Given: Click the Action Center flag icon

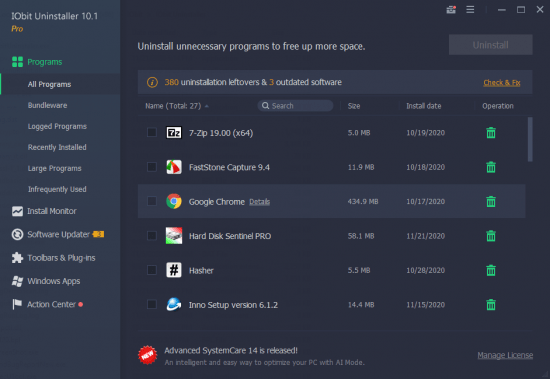Looking at the screenshot, I should pyautogui.click(x=17, y=304).
